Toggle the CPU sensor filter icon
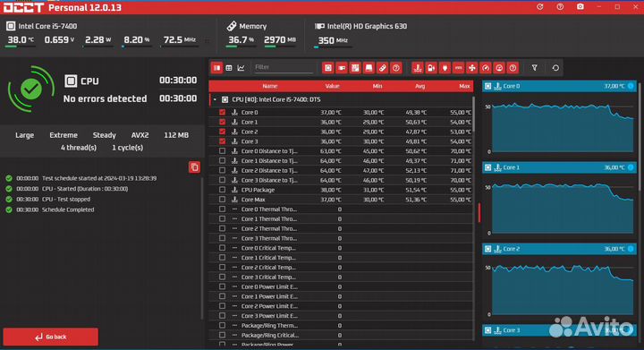 [x=327, y=68]
